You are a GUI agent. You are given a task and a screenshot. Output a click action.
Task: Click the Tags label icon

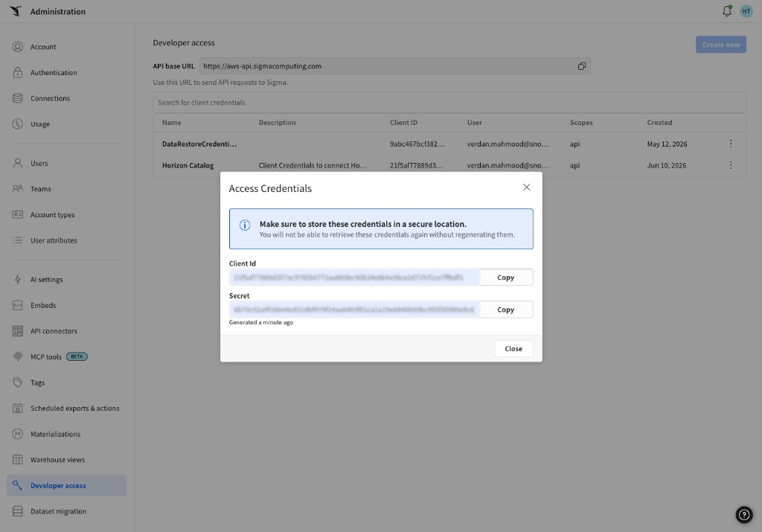[18, 382]
